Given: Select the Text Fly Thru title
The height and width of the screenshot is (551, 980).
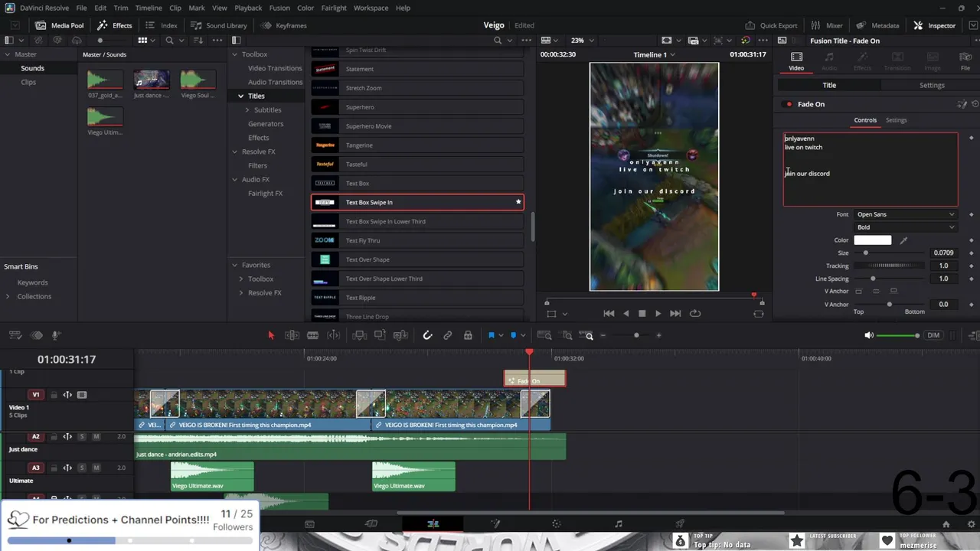Looking at the screenshot, I should [417, 240].
